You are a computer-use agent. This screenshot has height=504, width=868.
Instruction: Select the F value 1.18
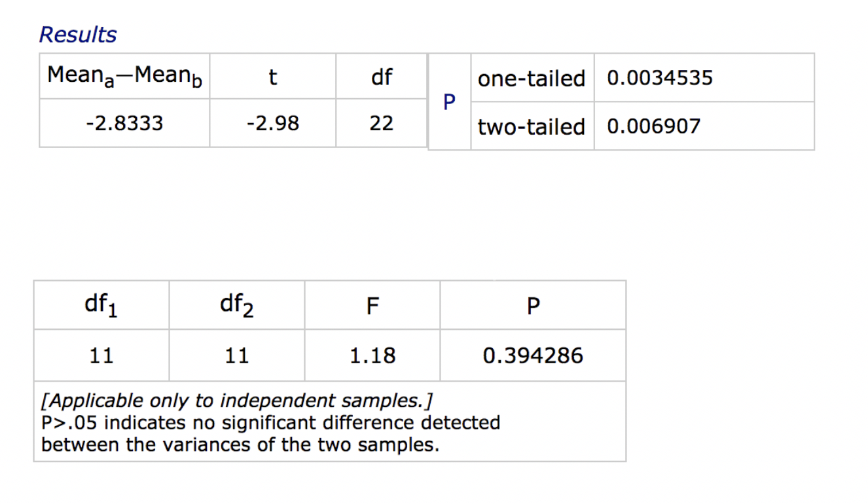[372, 355]
